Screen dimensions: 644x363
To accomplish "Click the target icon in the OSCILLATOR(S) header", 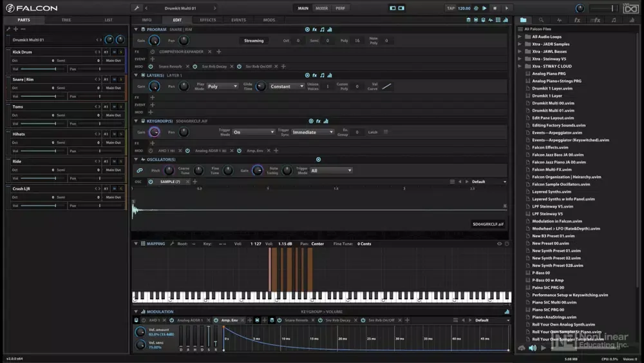I will 318,159.
